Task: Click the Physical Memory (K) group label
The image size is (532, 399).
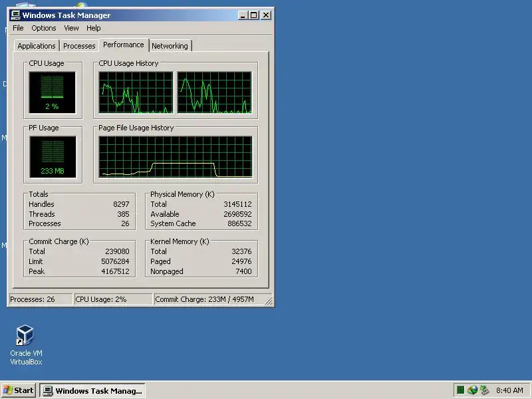Action: [182, 194]
